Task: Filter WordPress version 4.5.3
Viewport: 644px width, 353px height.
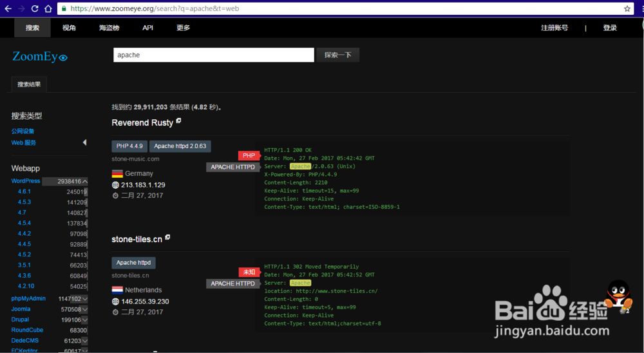Action: coord(24,202)
